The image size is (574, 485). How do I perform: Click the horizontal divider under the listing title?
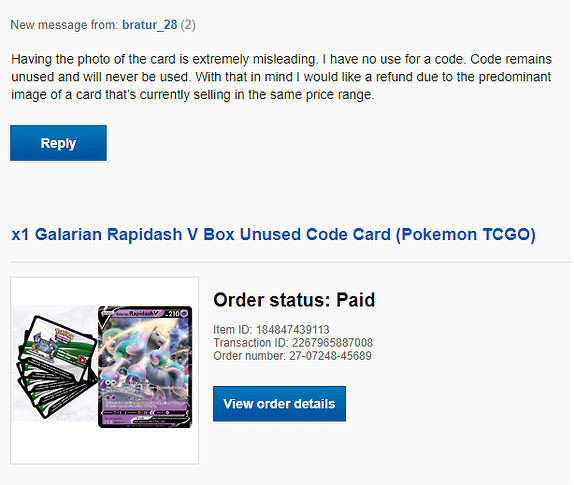pyautogui.click(x=291, y=262)
